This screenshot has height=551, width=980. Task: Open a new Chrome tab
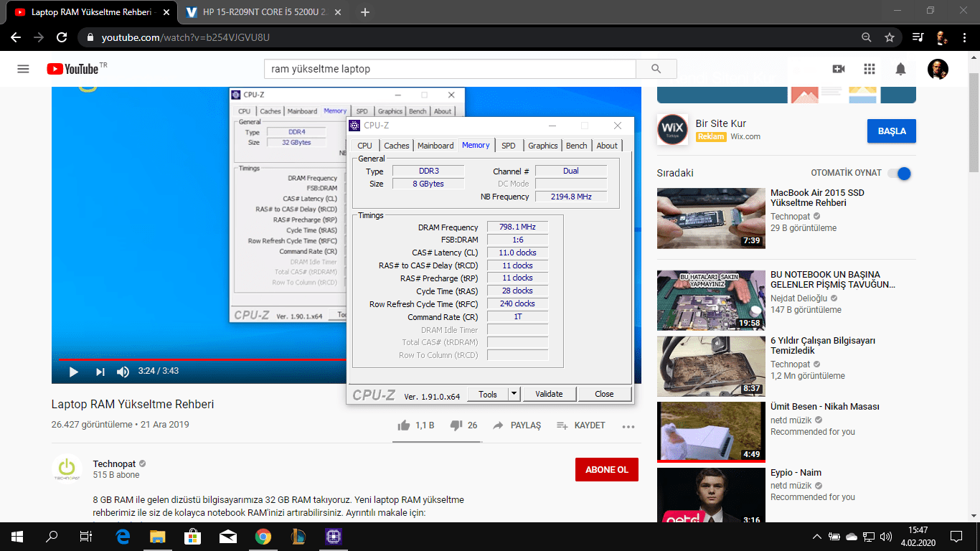[365, 12]
